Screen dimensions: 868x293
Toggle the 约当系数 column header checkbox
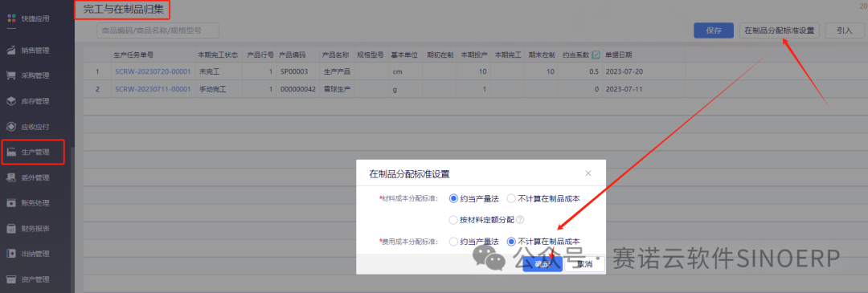[596, 55]
